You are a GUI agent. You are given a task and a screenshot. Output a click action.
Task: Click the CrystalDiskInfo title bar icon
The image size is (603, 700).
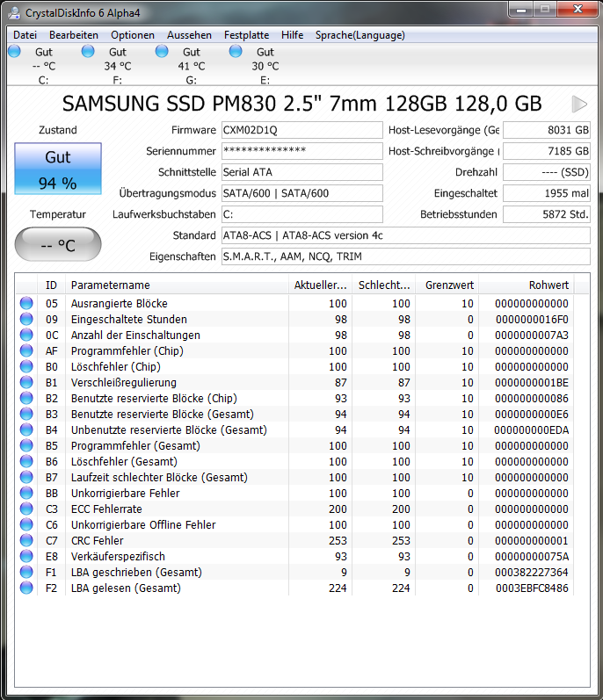[x=14, y=12]
